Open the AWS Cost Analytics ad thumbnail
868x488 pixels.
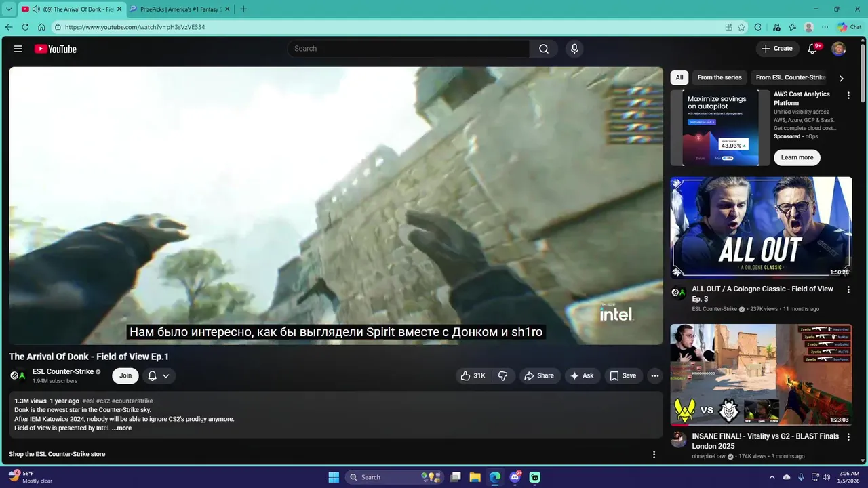[x=720, y=128]
